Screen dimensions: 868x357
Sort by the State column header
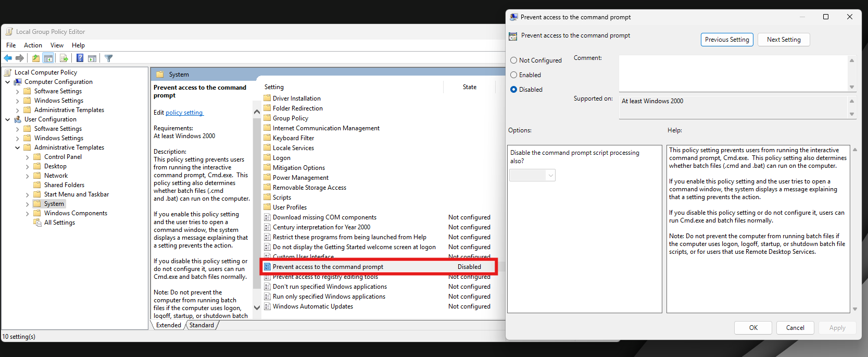pyautogui.click(x=469, y=87)
